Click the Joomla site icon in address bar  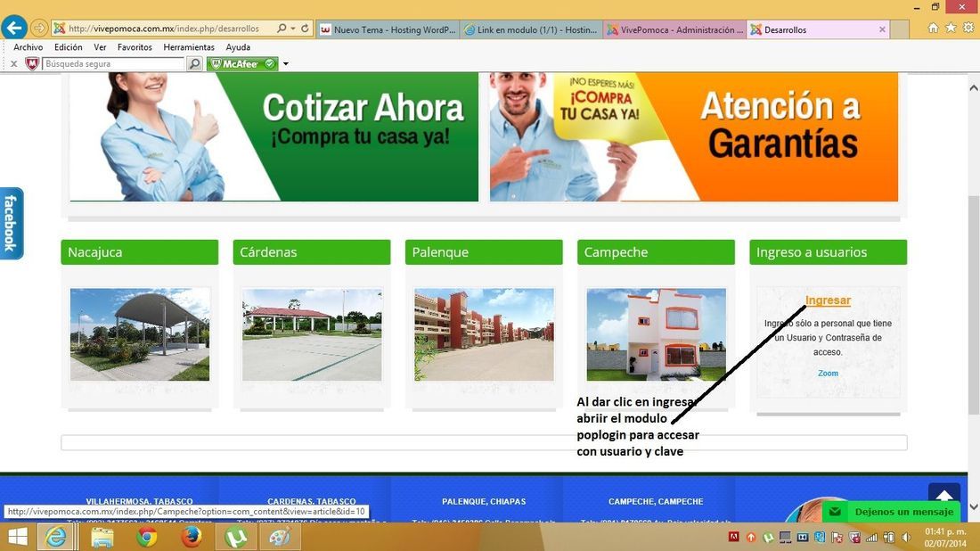pyautogui.click(x=60, y=29)
